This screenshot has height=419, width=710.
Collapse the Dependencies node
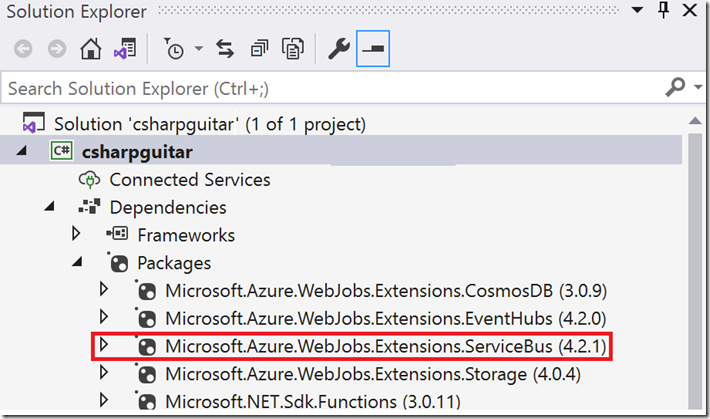pos(49,207)
